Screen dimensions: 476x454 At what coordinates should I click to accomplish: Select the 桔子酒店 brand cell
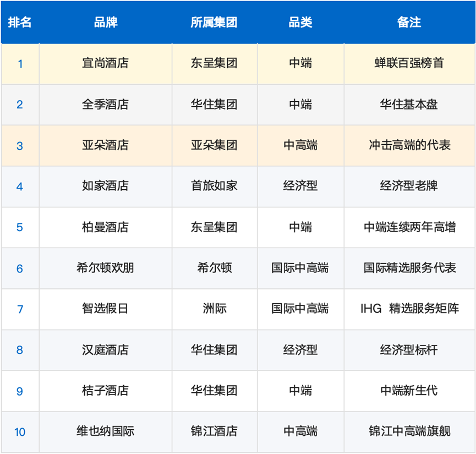point(105,391)
